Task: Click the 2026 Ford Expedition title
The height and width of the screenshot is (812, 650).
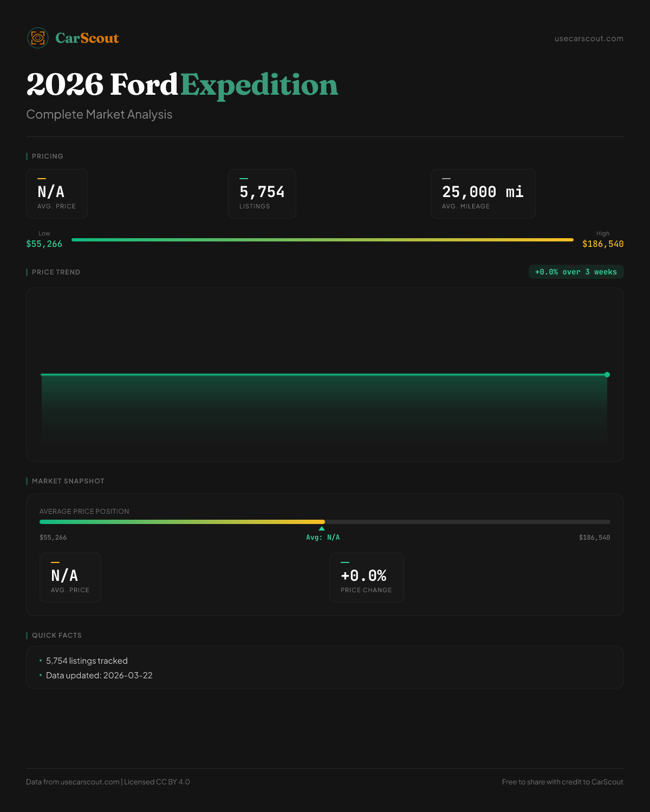Action: click(182, 85)
